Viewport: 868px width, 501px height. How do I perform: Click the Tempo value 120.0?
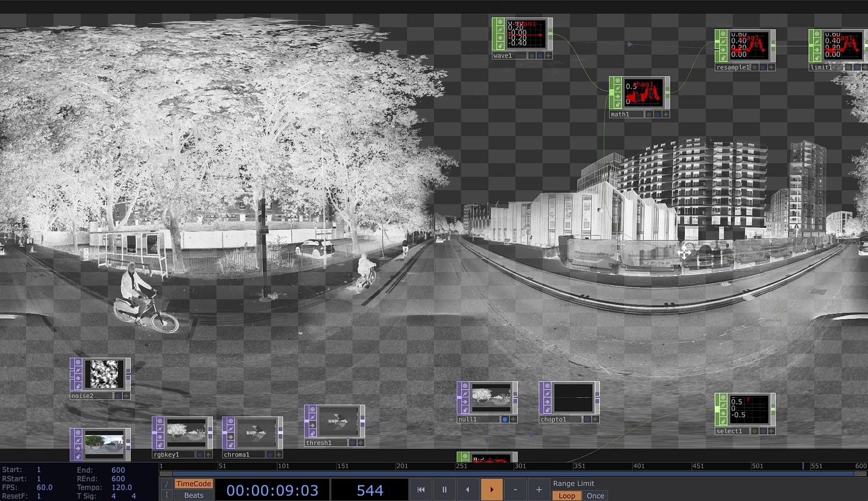(x=122, y=487)
